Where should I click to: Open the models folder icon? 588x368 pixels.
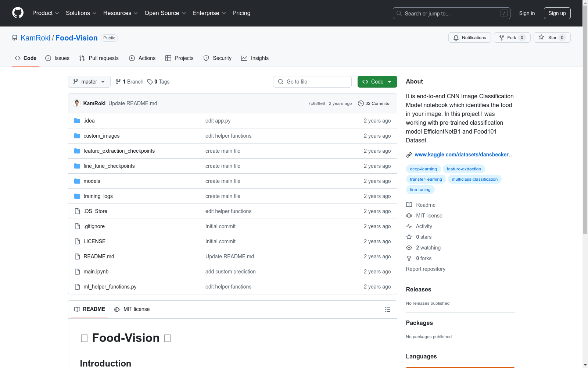[77, 181]
